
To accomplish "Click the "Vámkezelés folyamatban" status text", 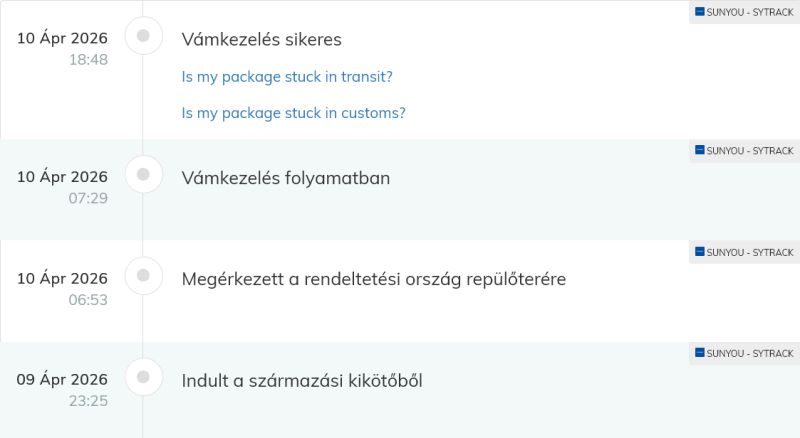I will pos(285,179).
